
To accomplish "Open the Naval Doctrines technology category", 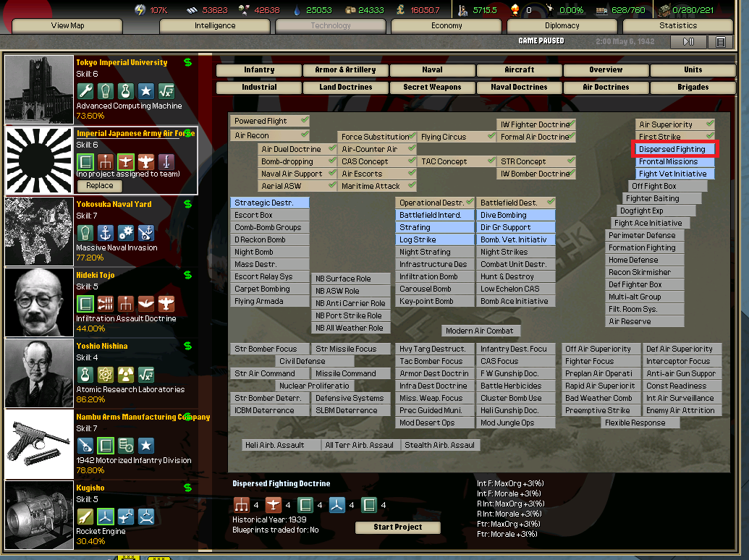I will pyautogui.click(x=519, y=87).
